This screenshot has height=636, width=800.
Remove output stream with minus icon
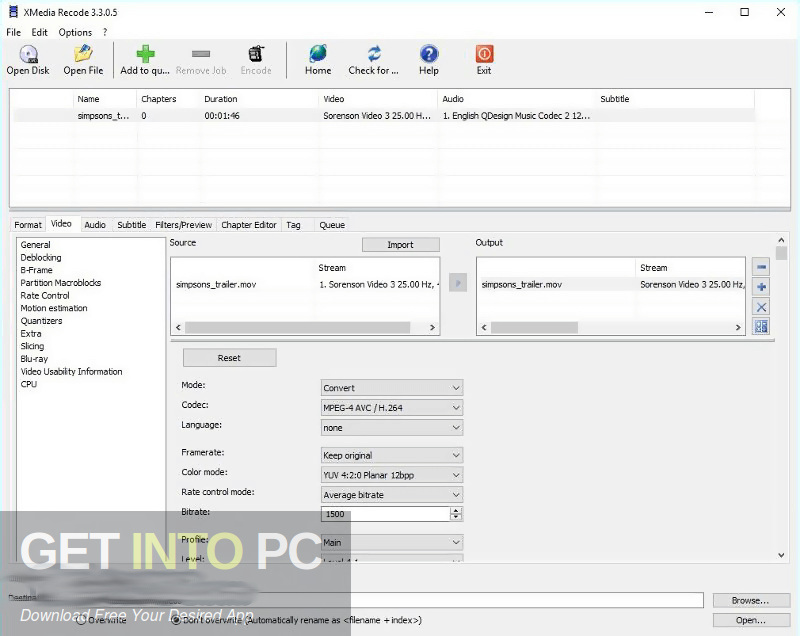(761, 267)
